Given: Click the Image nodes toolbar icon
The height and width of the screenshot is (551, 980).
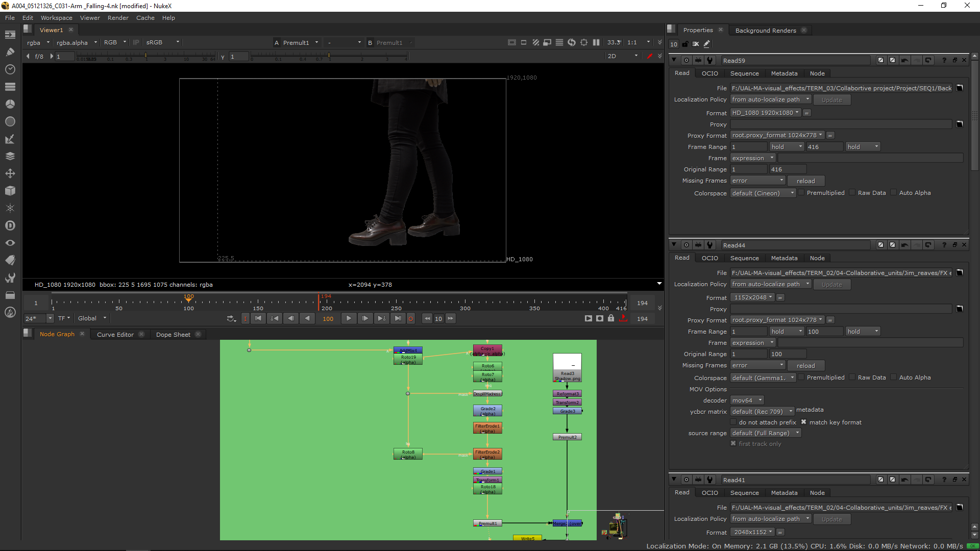Looking at the screenshot, I should [10, 35].
